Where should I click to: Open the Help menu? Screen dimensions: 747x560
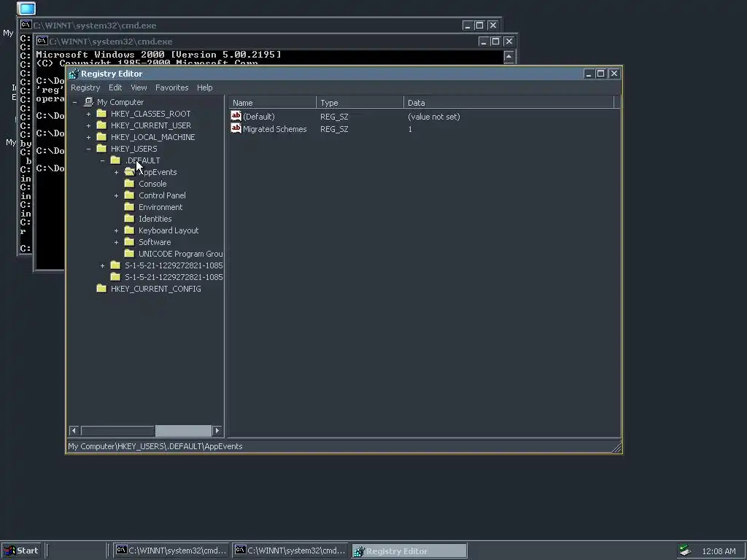pyautogui.click(x=205, y=87)
